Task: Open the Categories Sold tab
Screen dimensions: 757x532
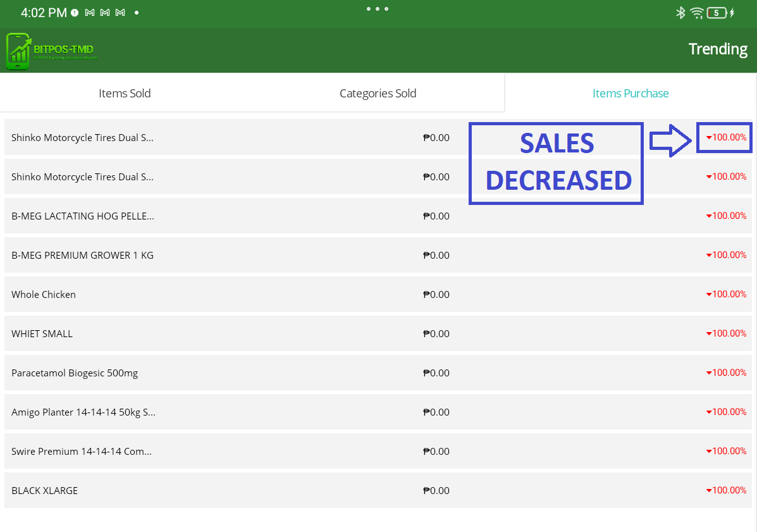Action: (378, 94)
